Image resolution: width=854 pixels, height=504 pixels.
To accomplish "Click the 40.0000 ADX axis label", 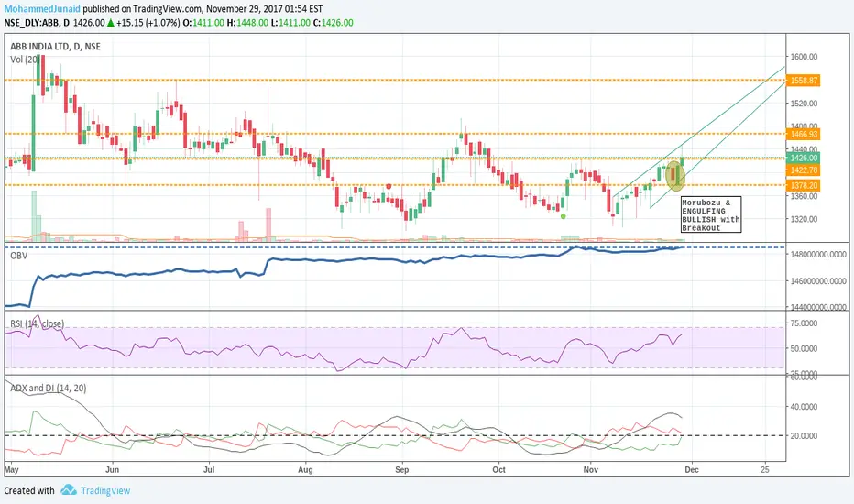I will (804, 407).
